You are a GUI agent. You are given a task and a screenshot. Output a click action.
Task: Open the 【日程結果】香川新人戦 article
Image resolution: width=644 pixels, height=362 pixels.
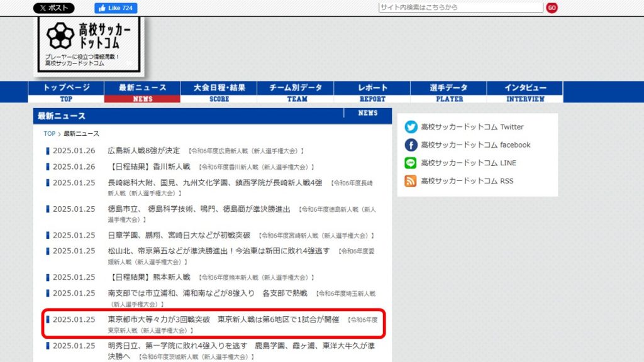149,167
